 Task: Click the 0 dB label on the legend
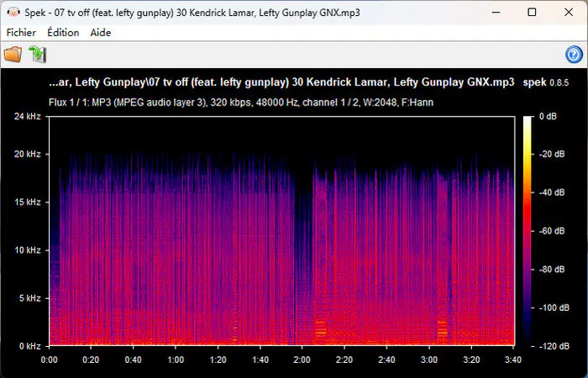tap(548, 116)
